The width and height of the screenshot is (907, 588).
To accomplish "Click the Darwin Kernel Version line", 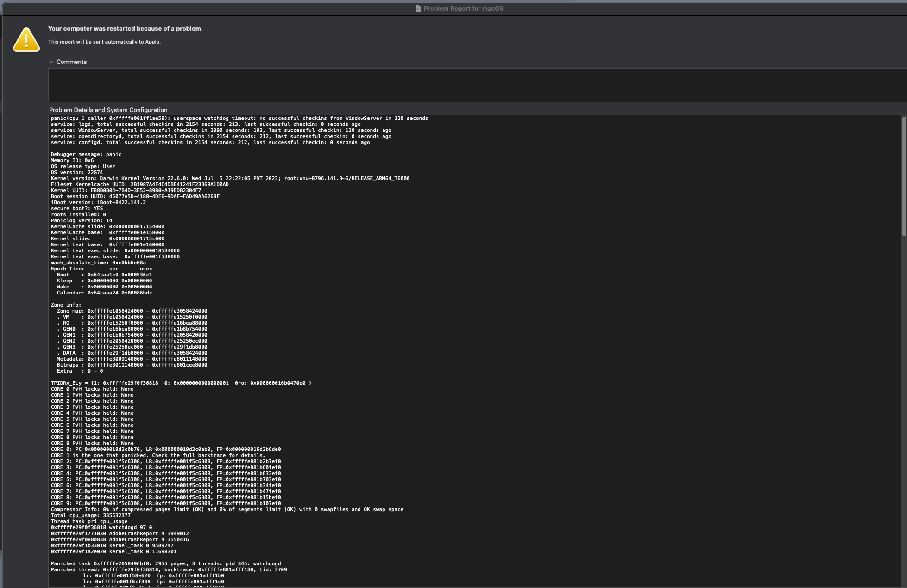I will [x=230, y=178].
